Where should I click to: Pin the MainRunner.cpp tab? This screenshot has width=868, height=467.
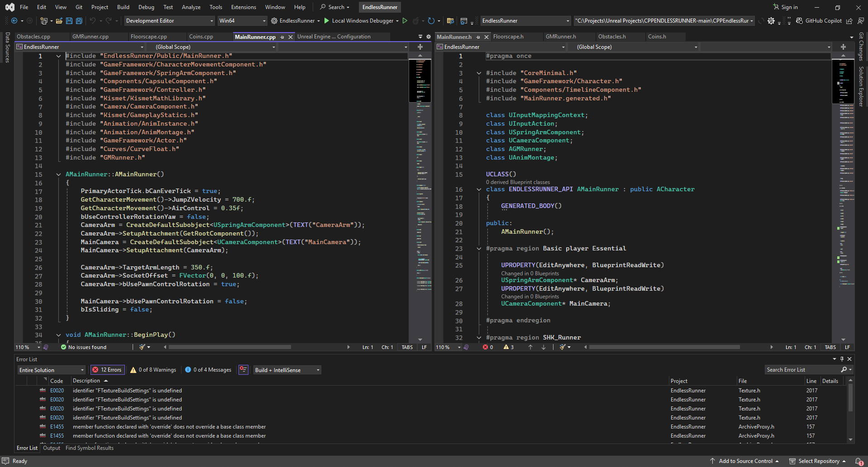[x=282, y=37]
